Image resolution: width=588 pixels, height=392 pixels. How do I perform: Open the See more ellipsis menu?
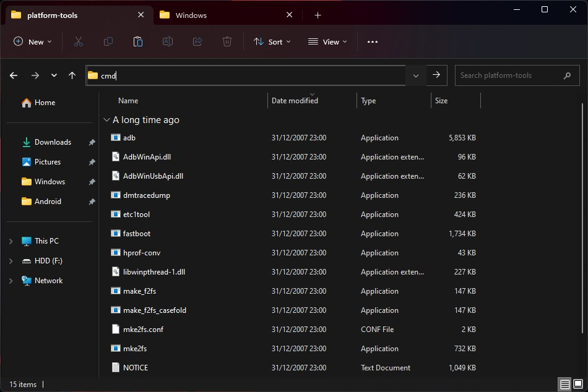pyautogui.click(x=372, y=41)
